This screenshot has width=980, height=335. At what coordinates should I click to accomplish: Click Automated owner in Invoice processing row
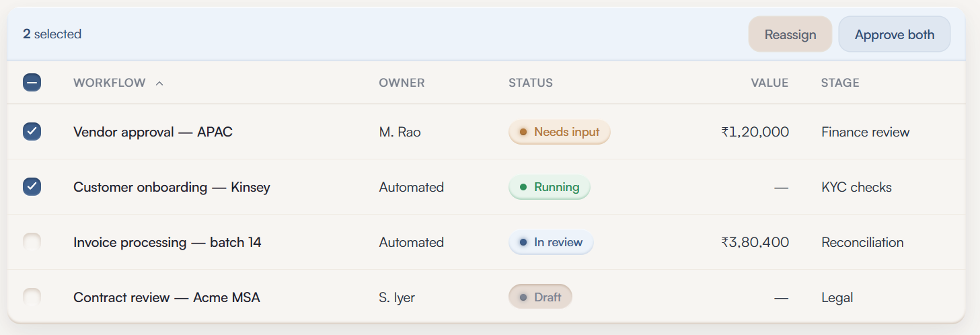coord(412,242)
